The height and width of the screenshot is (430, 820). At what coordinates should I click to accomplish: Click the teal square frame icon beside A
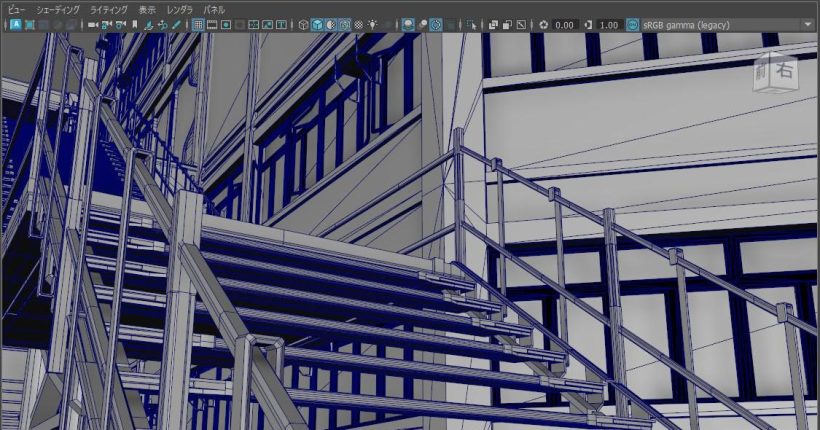point(30,25)
